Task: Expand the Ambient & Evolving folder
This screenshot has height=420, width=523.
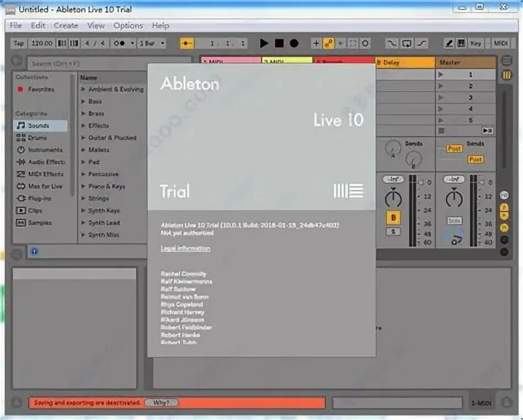Action: pyautogui.click(x=83, y=89)
